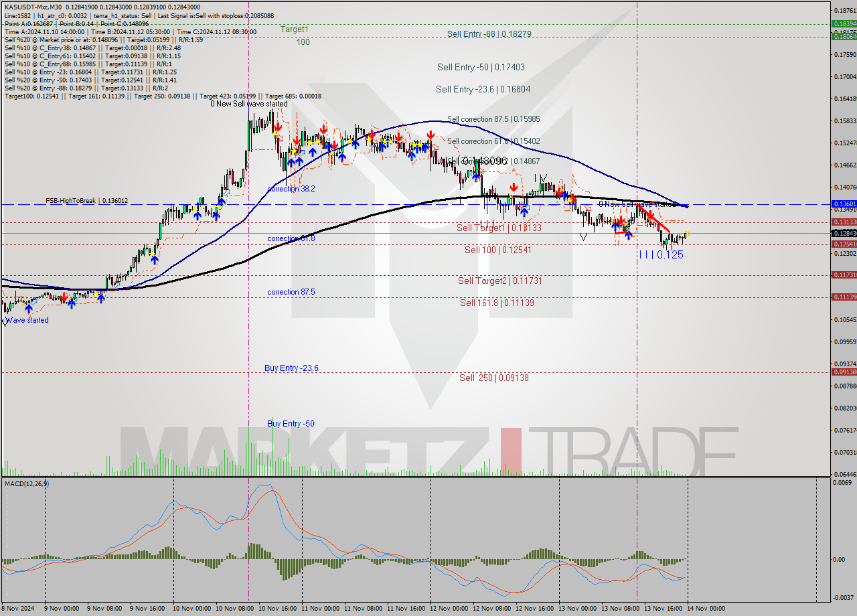Click the green 0.18394 price tag

point(844,23)
